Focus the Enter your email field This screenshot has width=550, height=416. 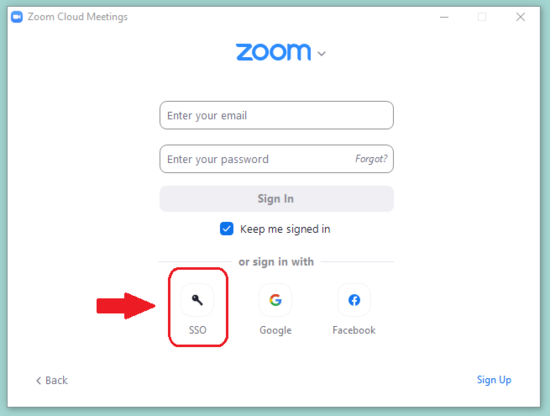coord(276,115)
